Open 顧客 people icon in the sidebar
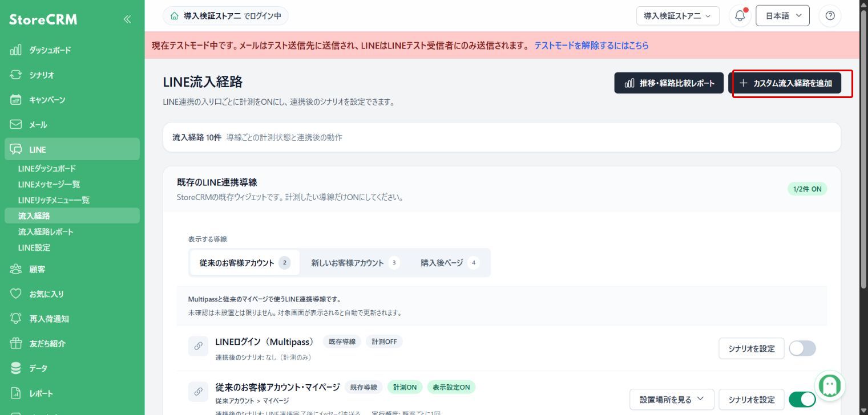Image resolution: width=868 pixels, height=415 pixels. [16, 269]
